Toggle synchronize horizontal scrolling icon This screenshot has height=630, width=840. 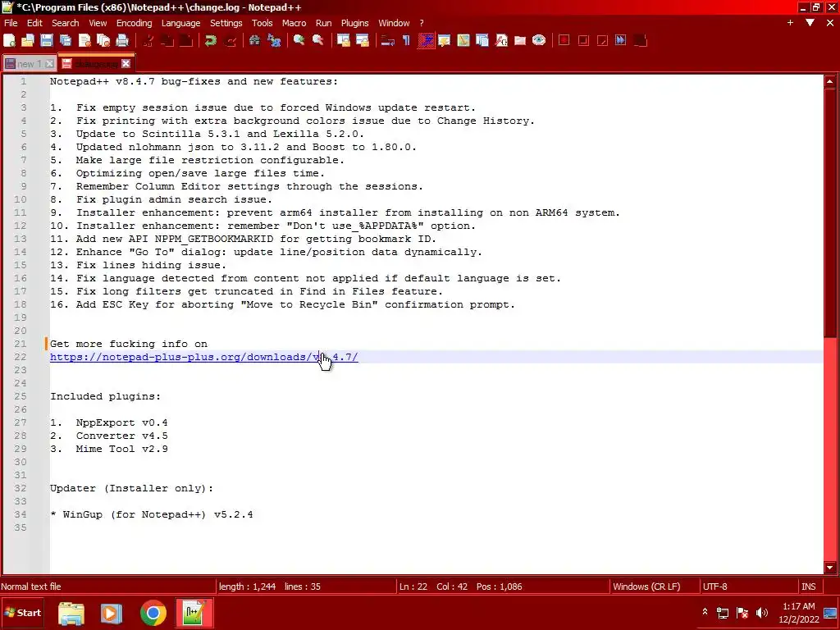(363, 40)
